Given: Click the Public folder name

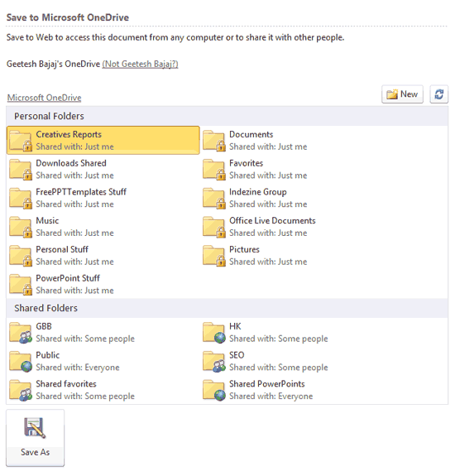Looking at the screenshot, I should tap(48, 355).
